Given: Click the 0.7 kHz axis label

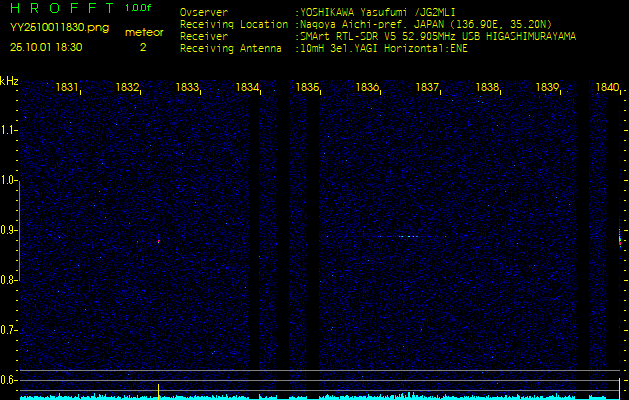Looking at the screenshot, I should point(7,330).
